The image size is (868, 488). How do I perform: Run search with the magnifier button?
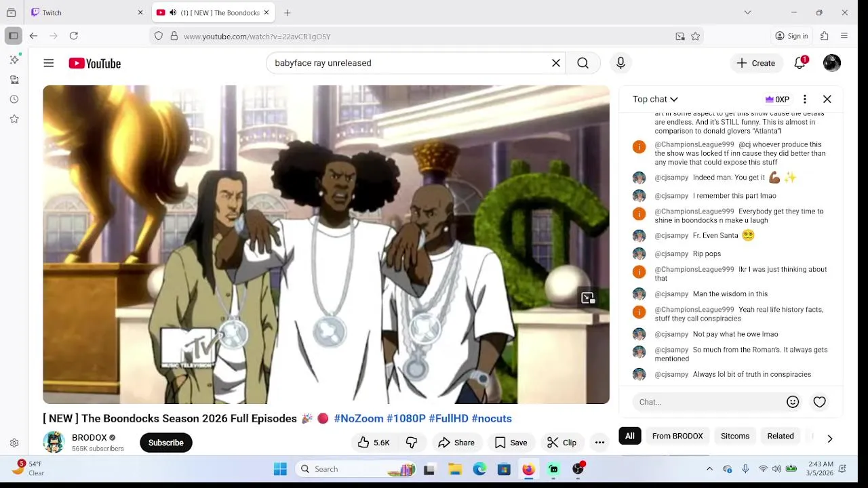click(583, 63)
